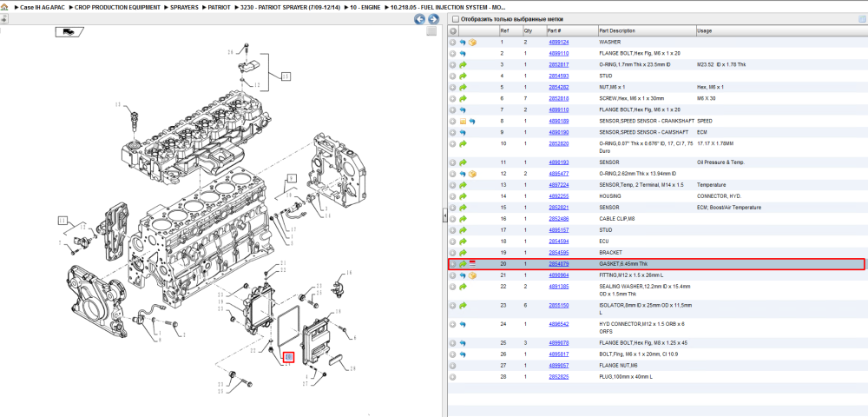
Task: Click the add-all plus icon in the table header
Action: [452, 31]
